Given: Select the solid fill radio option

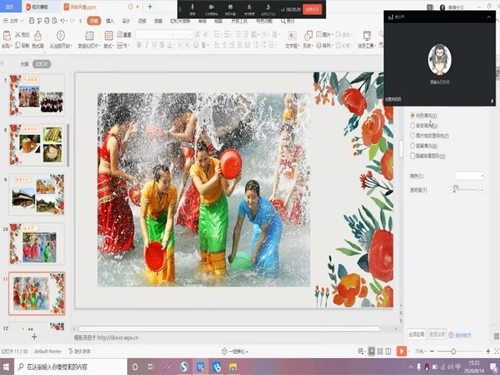Looking at the screenshot, I should [x=413, y=115].
